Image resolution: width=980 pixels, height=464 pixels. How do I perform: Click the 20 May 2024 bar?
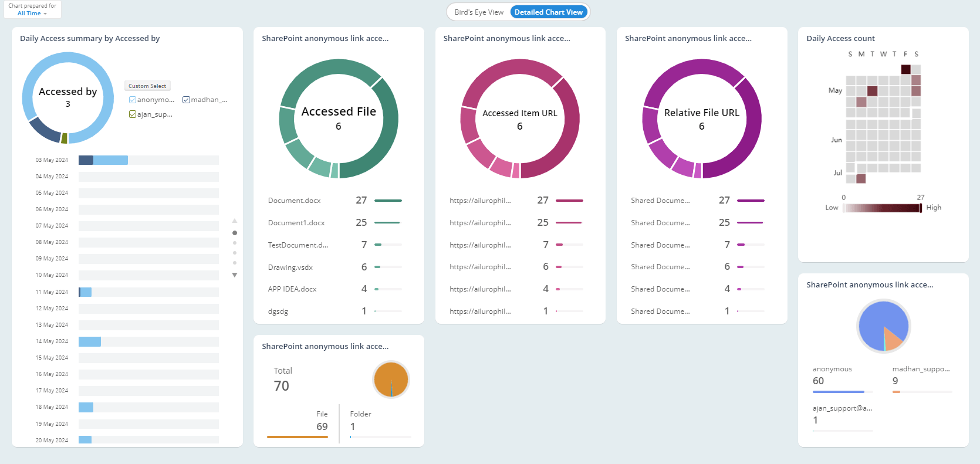tap(85, 440)
